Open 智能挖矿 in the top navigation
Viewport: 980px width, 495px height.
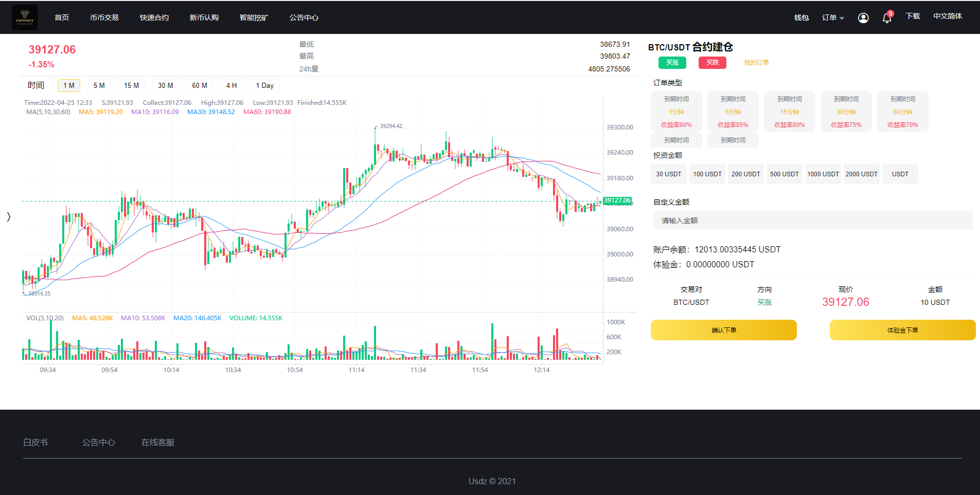point(254,18)
